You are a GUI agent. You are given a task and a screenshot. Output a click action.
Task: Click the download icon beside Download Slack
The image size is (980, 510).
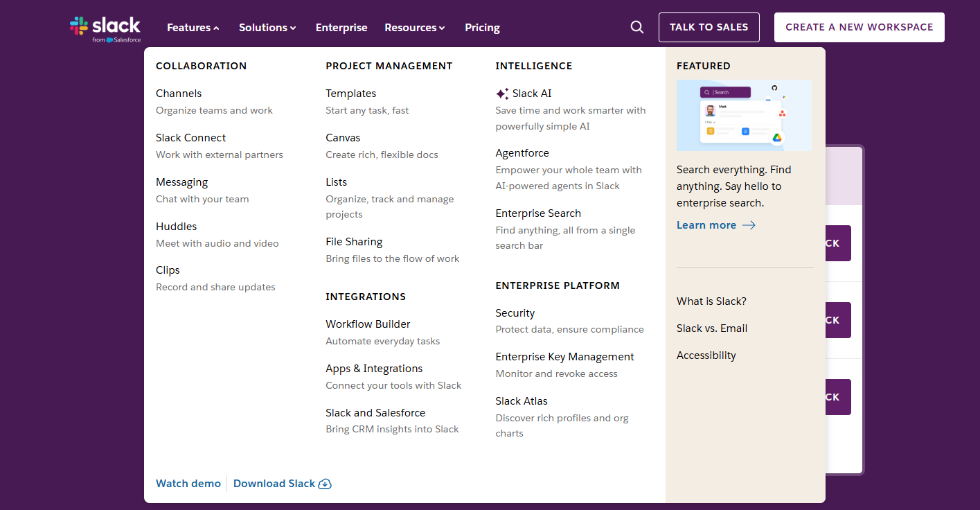pos(325,484)
